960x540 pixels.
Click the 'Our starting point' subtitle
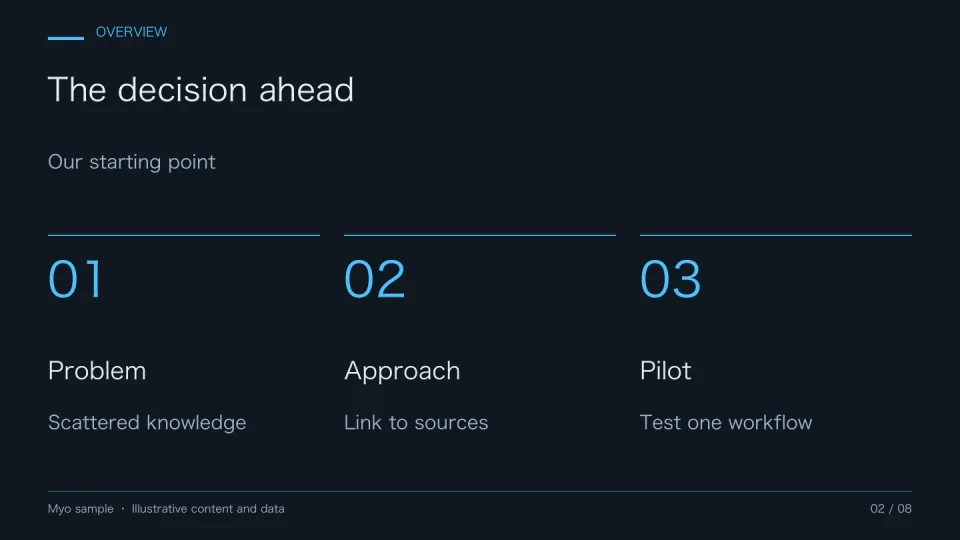(x=132, y=162)
